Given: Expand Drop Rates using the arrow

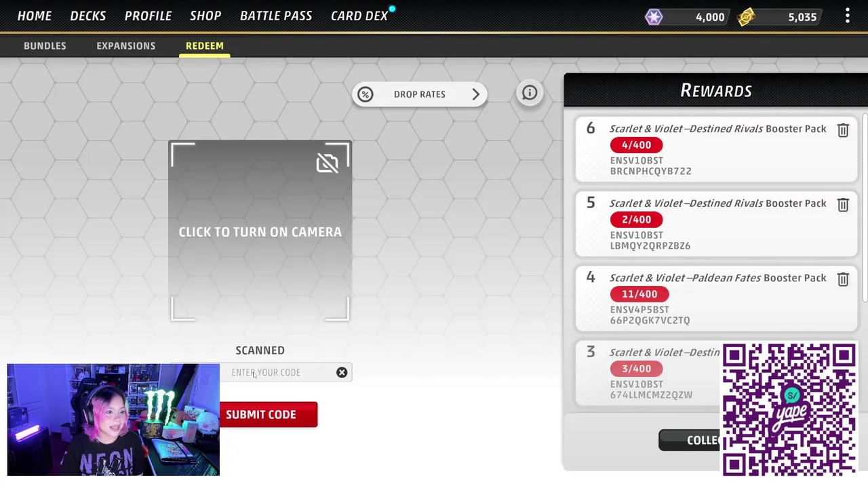Looking at the screenshot, I should click(475, 94).
